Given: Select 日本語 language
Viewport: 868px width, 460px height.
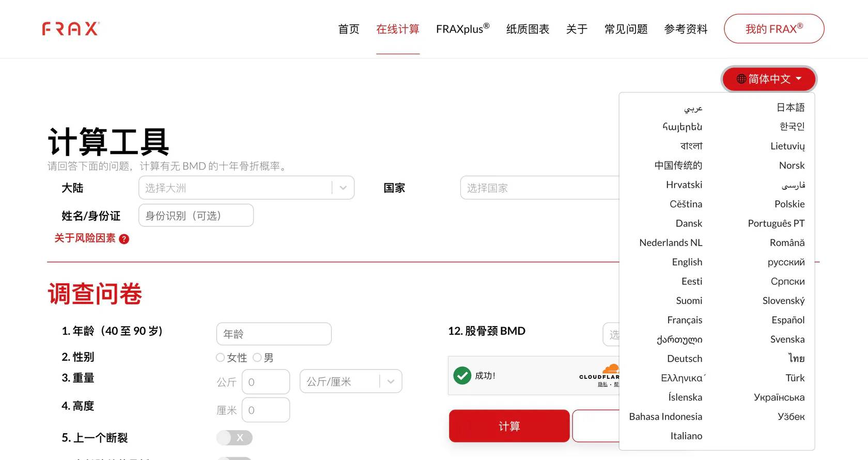Looking at the screenshot, I should [x=791, y=108].
